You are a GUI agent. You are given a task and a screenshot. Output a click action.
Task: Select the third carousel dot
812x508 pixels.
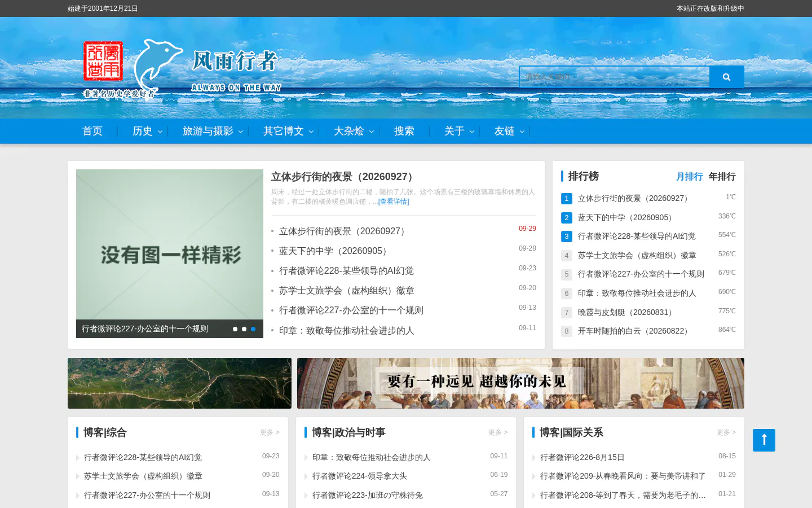[x=253, y=329]
